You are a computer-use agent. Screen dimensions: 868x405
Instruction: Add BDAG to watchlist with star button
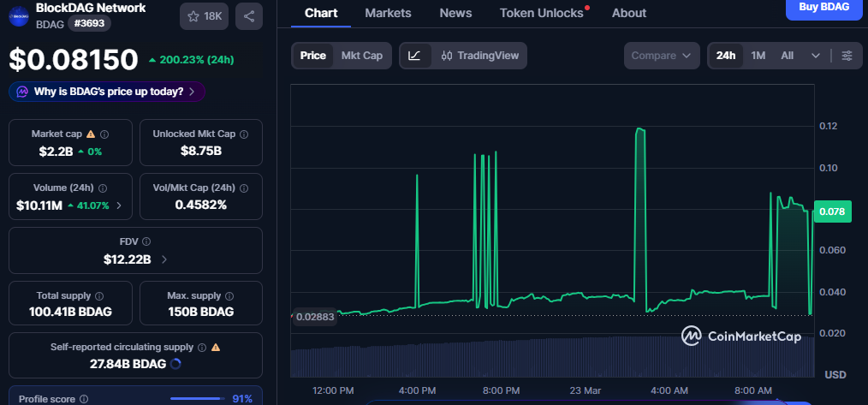205,16
